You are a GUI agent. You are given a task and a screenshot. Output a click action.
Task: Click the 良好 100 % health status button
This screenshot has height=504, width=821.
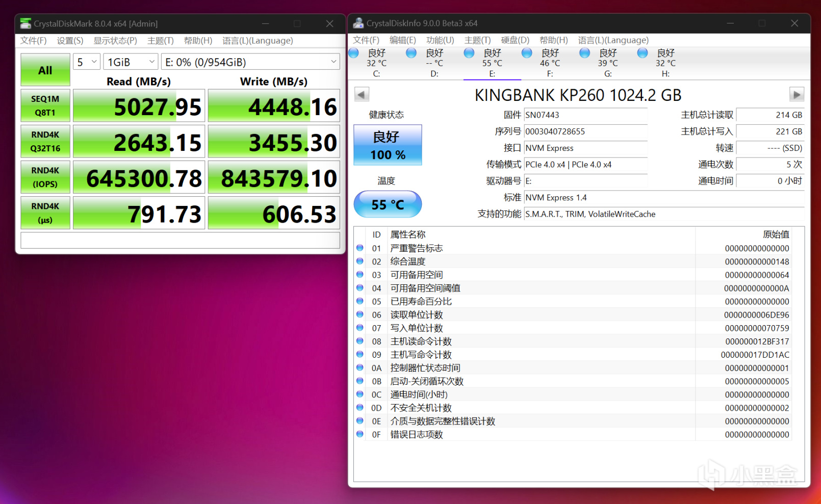[x=388, y=145]
